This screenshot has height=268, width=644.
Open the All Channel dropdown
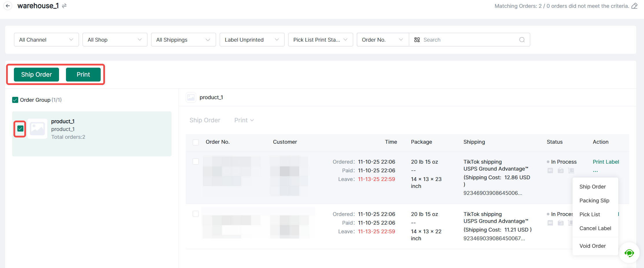click(x=46, y=40)
